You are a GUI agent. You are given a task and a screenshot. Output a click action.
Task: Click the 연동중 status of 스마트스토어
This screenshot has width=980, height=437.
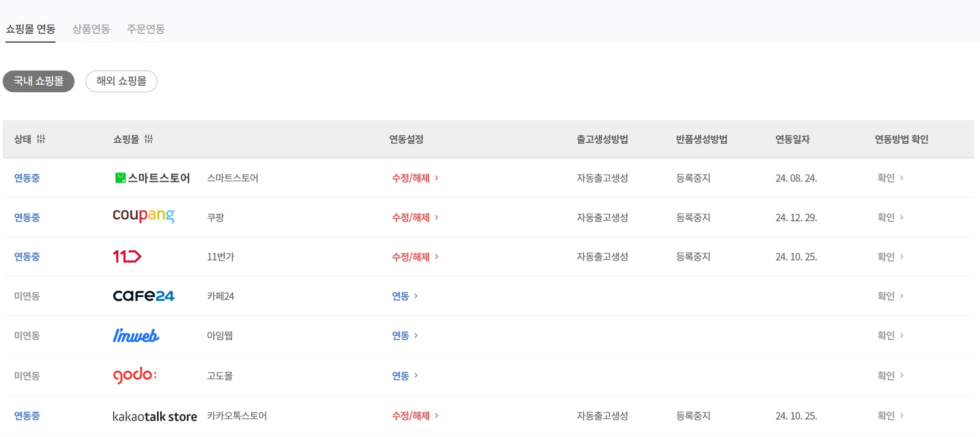[x=27, y=178]
